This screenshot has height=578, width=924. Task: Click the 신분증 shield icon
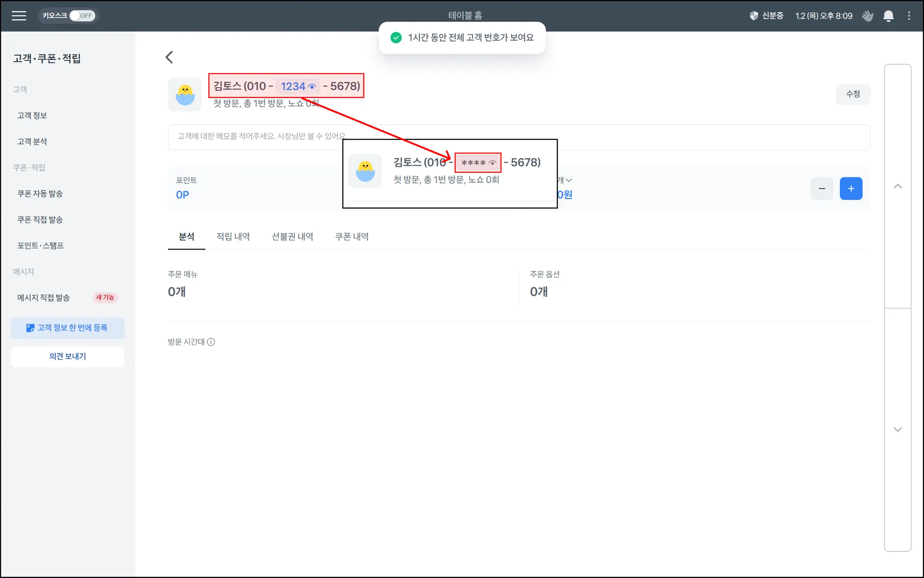point(753,16)
